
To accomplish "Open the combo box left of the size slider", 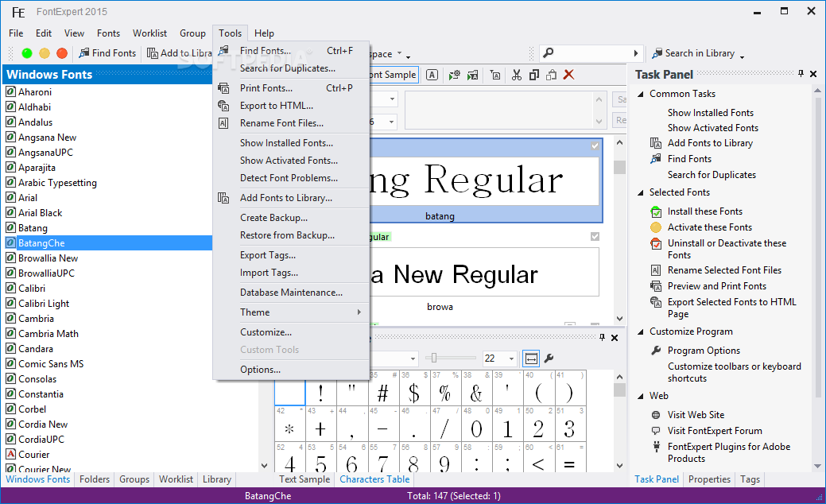I will [413, 359].
